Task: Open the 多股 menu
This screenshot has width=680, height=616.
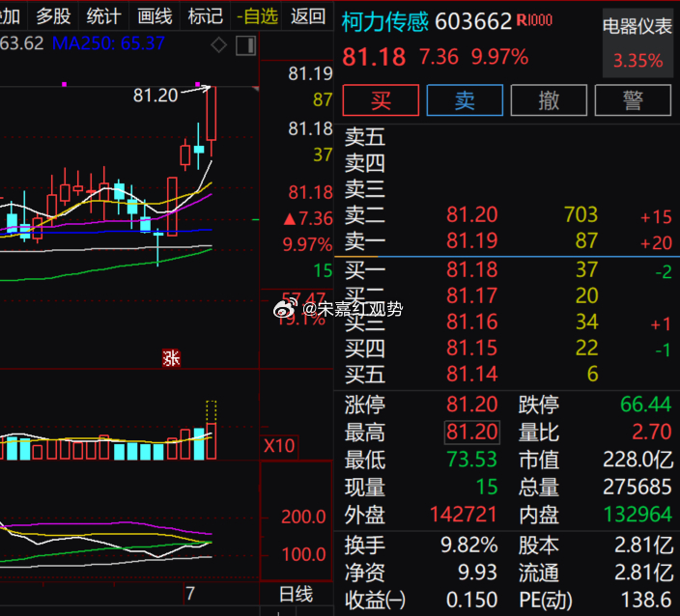Action: point(53,16)
